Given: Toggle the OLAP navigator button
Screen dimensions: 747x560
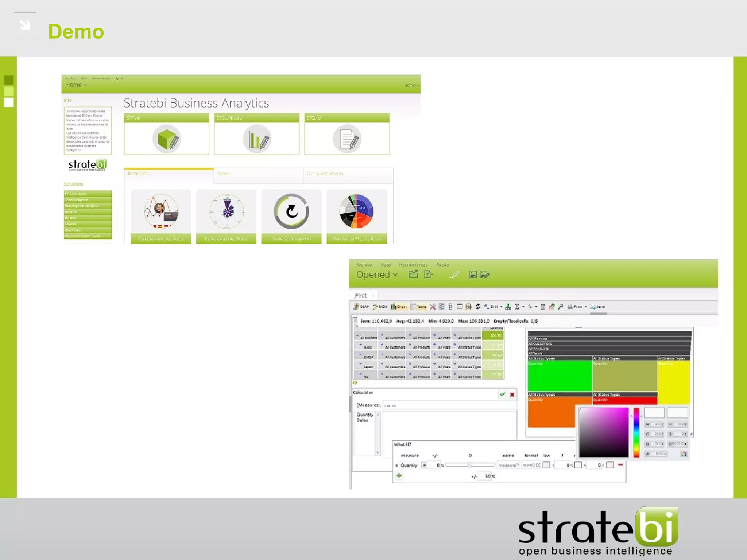Looking at the screenshot, I should click(x=361, y=307).
